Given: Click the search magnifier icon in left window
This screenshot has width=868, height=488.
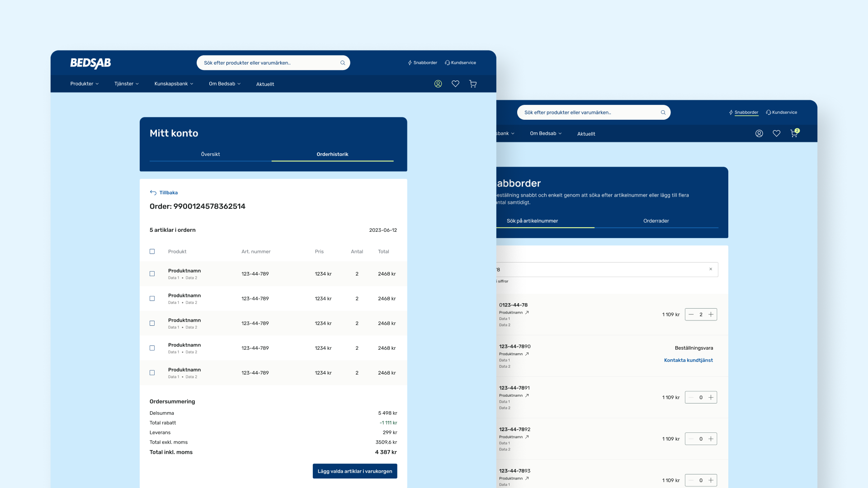Looking at the screenshot, I should [x=343, y=63].
